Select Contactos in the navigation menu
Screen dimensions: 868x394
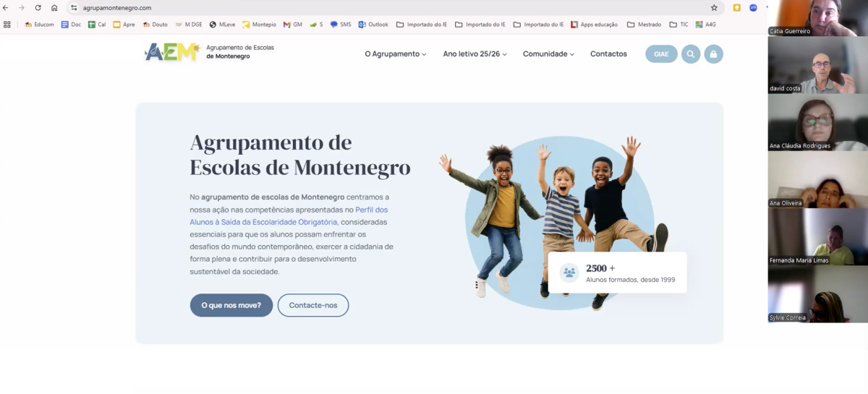pos(608,54)
